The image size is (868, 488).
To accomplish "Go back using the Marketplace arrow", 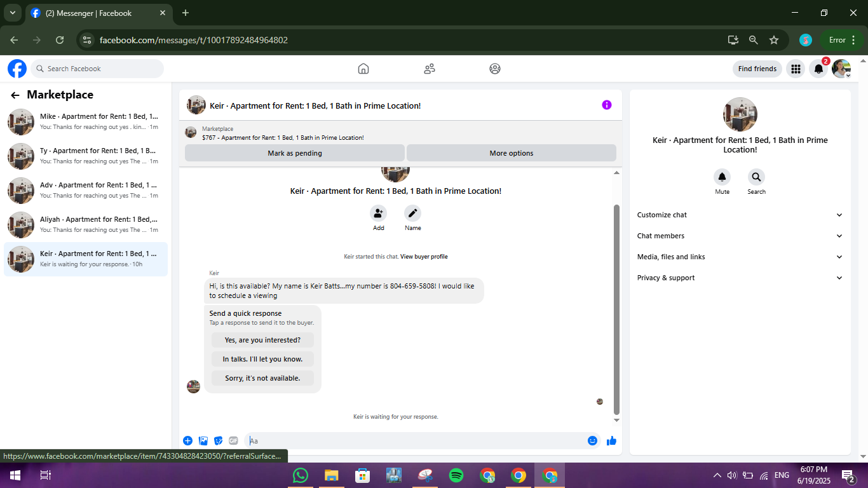I will [x=15, y=95].
